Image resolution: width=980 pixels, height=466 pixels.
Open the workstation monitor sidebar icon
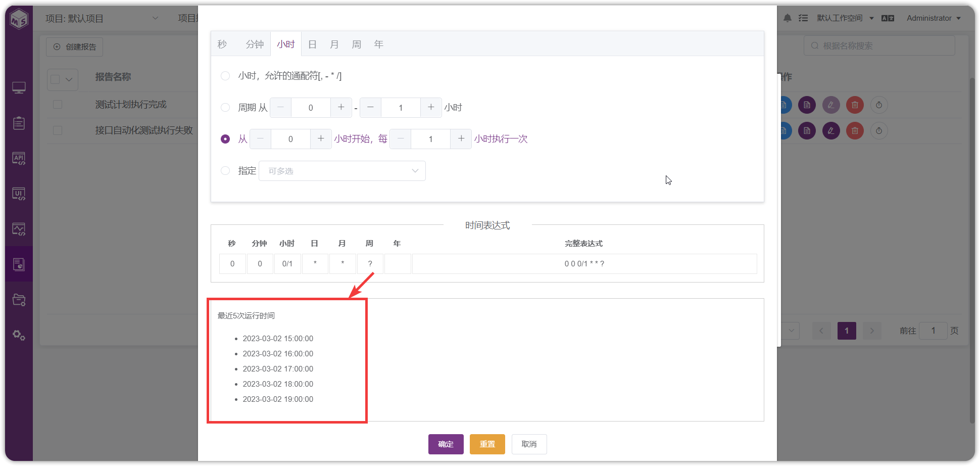click(19, 88)
